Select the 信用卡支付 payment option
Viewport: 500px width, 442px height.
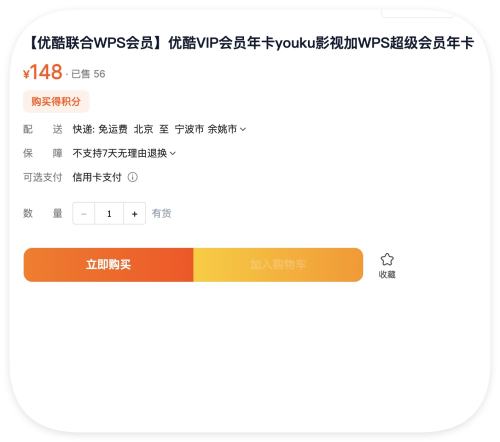pos(97,177)
